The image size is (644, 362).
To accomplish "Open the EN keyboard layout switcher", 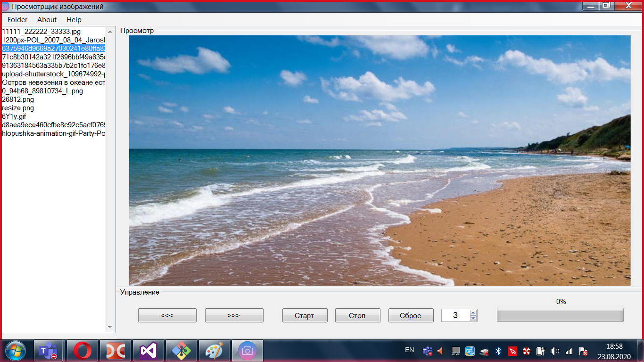I will 410,351.
